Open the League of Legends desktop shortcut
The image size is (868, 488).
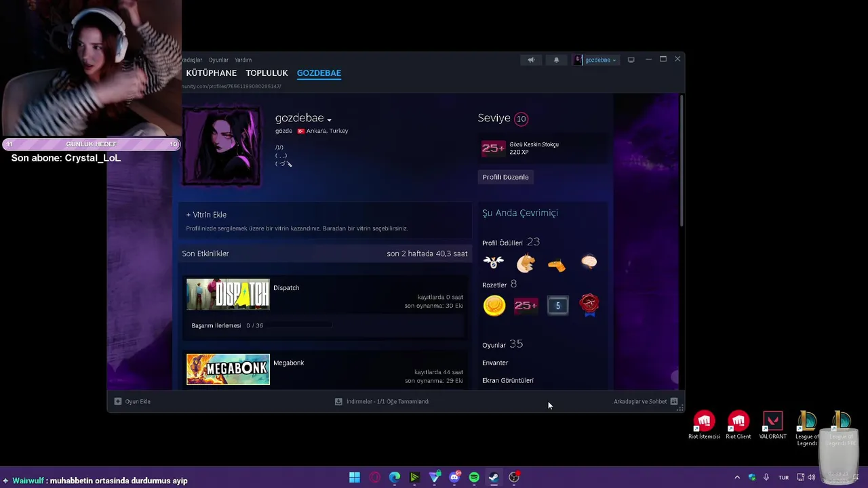807,428
